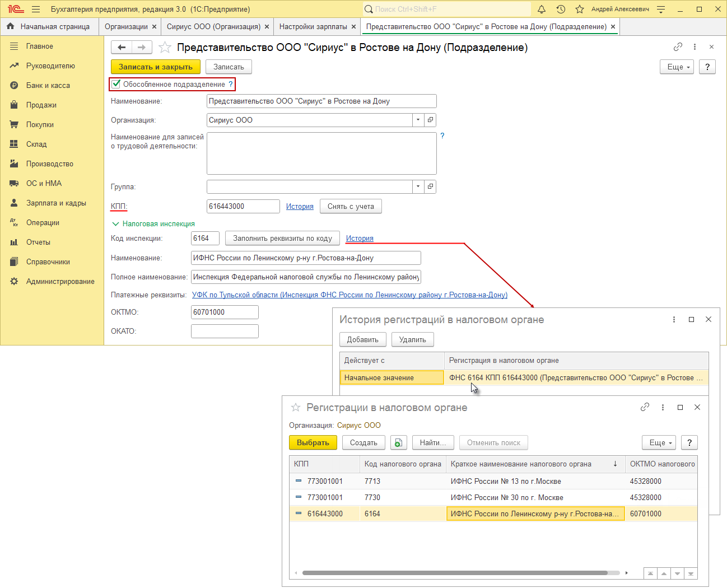
Task: Open Еще dropdown in Регистрации window
Action: pyautogui.click(x=659, y=442)
